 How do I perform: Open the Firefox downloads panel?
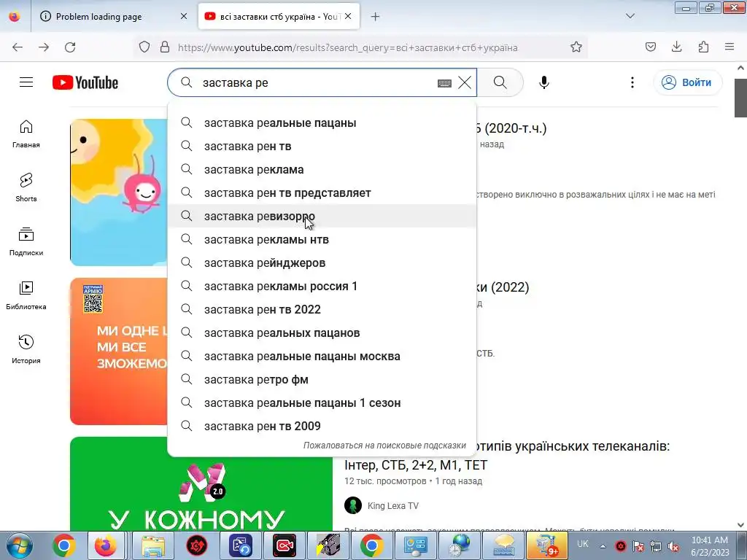coord(676,47)
